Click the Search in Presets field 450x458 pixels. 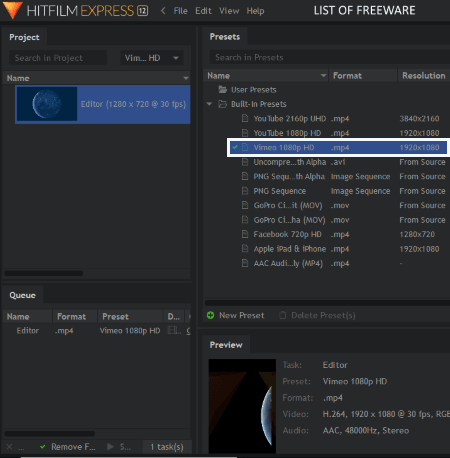pos(329,57)
